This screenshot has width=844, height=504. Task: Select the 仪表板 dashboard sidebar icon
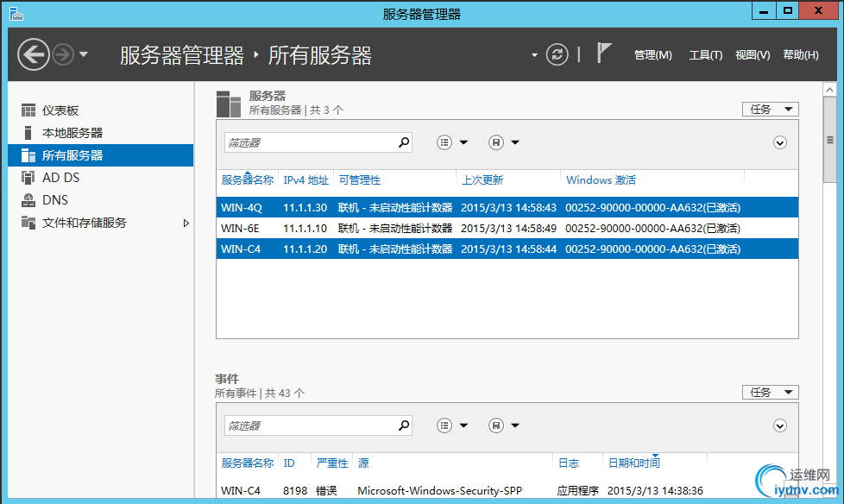(x=28, y=110)
